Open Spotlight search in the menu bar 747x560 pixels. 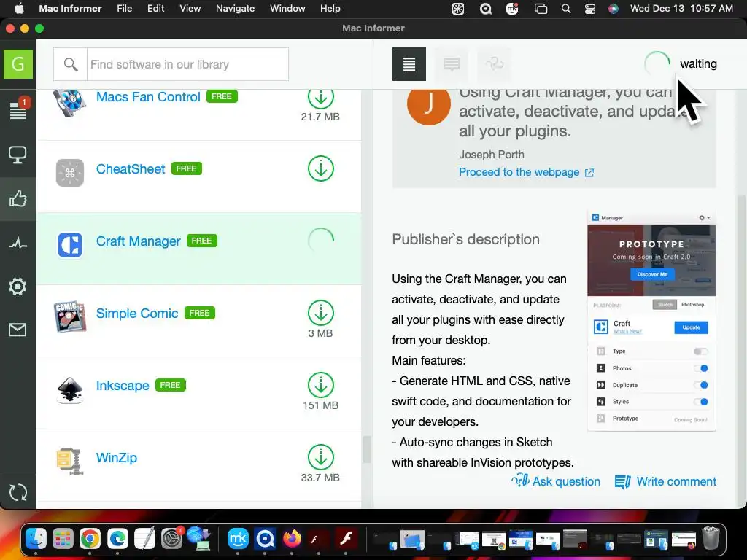(566, 9)
